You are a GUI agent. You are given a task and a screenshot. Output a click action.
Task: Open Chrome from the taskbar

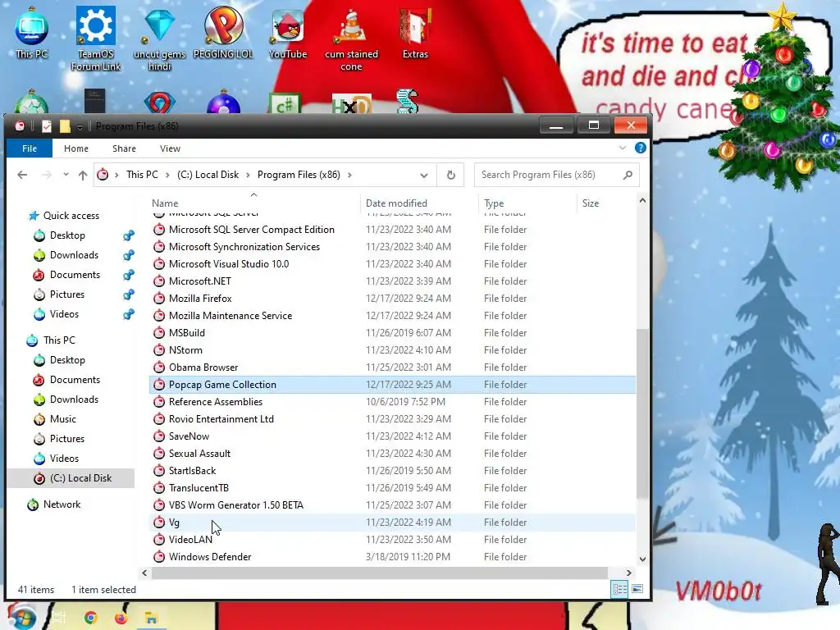click(91, 618)
